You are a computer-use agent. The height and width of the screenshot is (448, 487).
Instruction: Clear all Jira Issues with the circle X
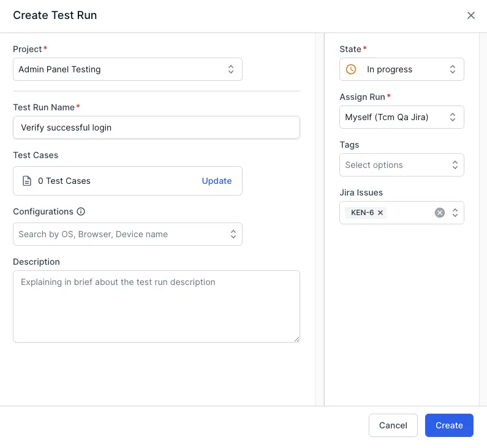[439, 213]
